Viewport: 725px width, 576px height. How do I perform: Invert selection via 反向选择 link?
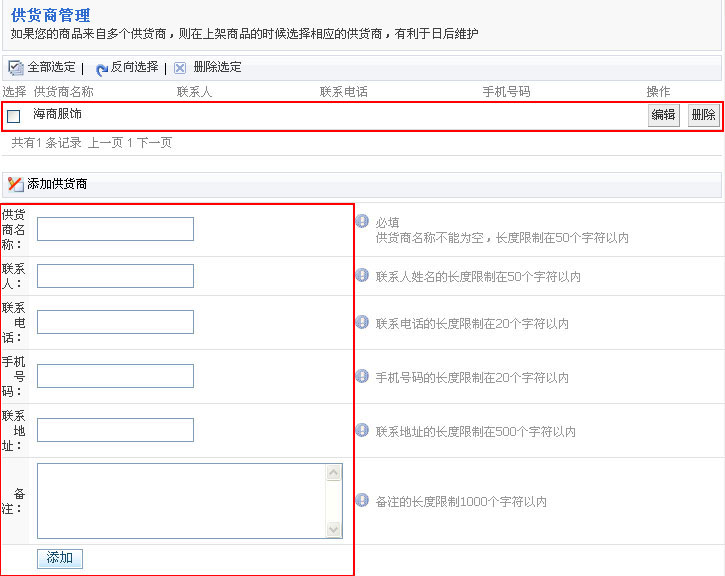tap(135, 67)
